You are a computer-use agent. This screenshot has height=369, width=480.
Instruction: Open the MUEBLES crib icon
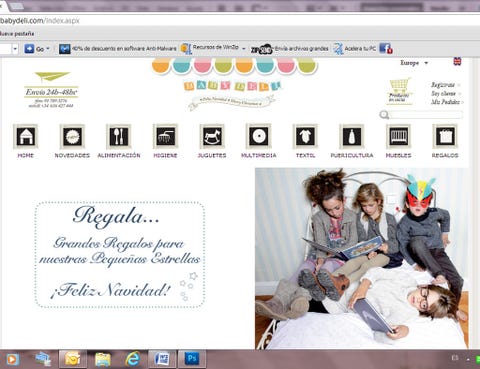(x=398, y=136)
